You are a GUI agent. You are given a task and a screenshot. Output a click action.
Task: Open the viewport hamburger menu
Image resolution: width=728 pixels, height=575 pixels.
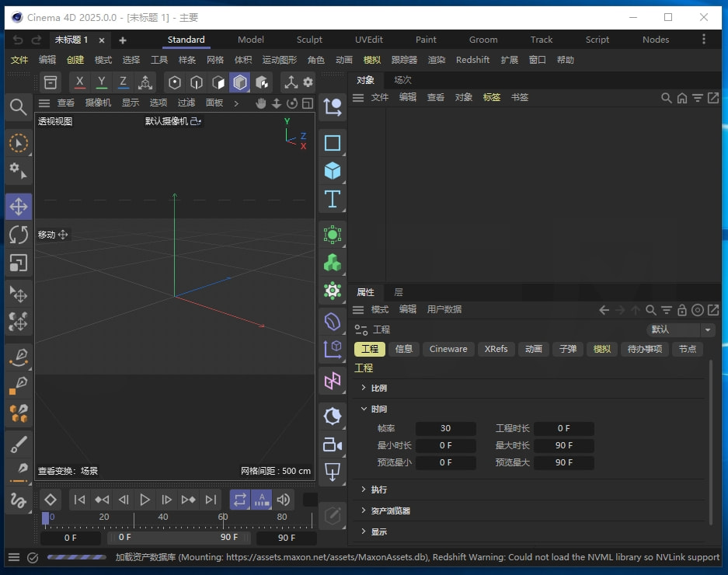pos(44,103)
